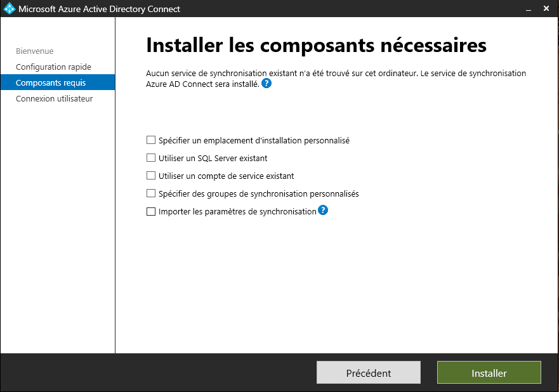Close the Azure AD Connect installer
Viewport: 559px width, 392px height.
click(547, 9)
